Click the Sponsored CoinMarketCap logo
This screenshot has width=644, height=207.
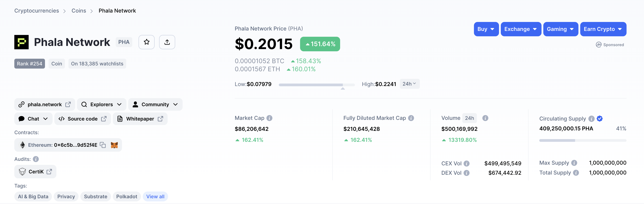[599, 45]
